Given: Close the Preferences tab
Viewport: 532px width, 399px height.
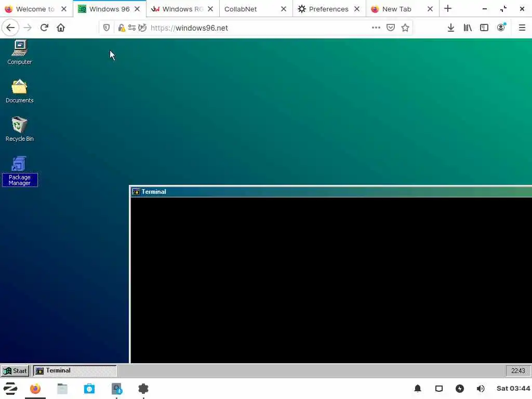Looking at the screenshot, I should (357, 9).
